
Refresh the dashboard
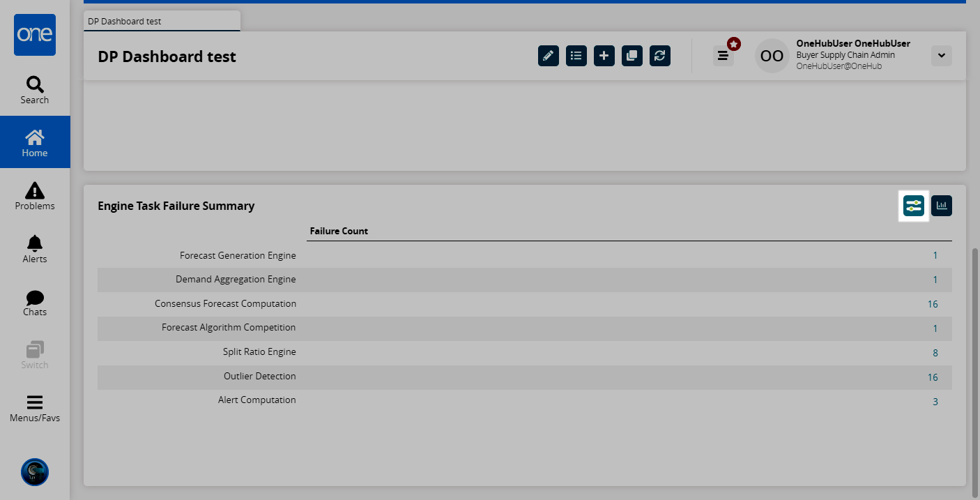pyautogui.click(x=660, y=56)
